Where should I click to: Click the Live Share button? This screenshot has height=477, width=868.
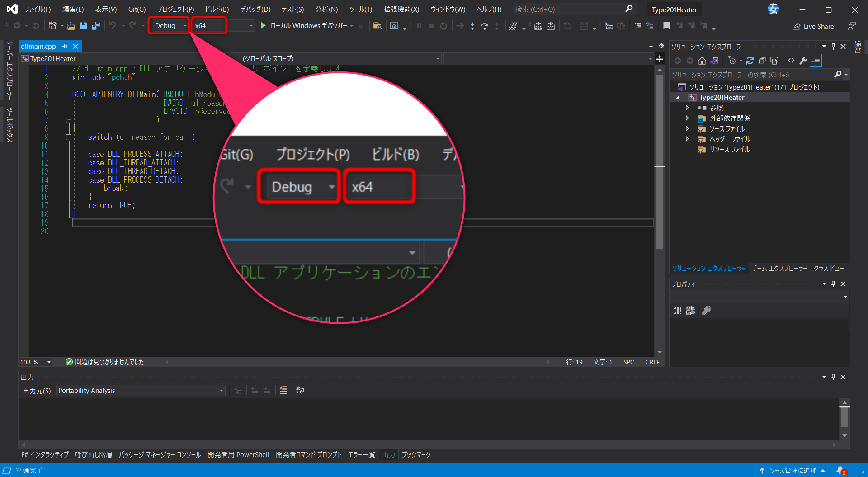click(813, 27)
